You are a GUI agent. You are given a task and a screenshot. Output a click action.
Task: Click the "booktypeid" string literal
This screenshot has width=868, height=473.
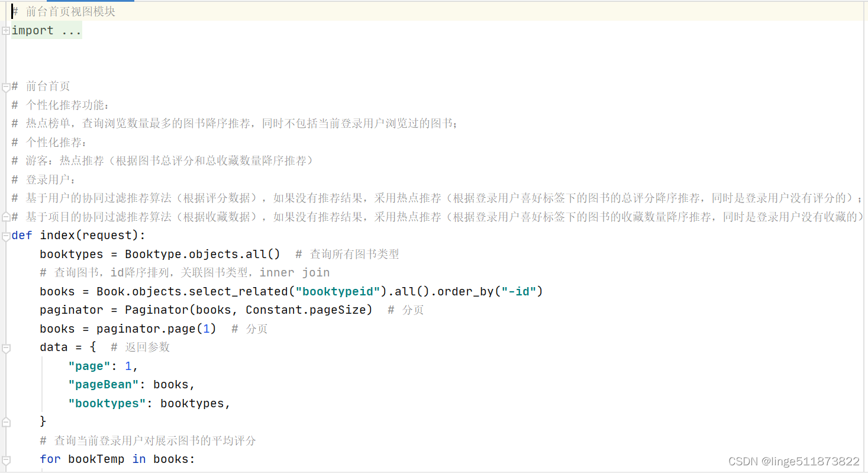(337, 291)
